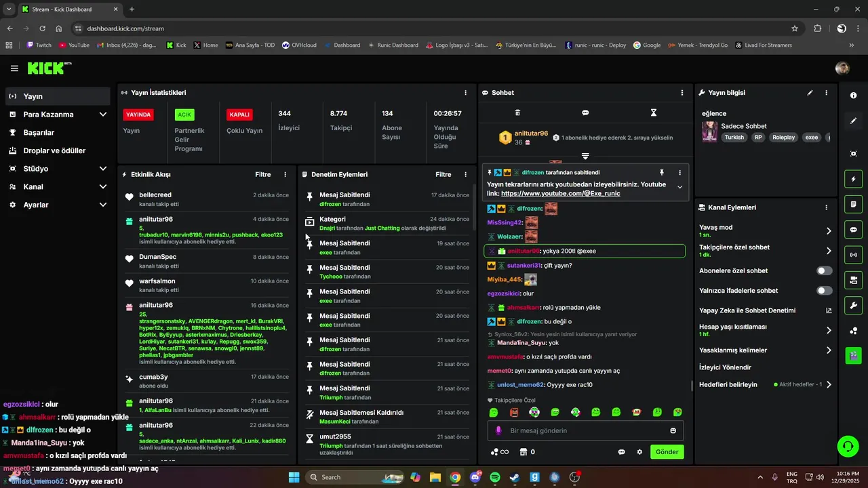Open the emoji picker in the message box
868x488 pixels.
click(x=673, y=430)
